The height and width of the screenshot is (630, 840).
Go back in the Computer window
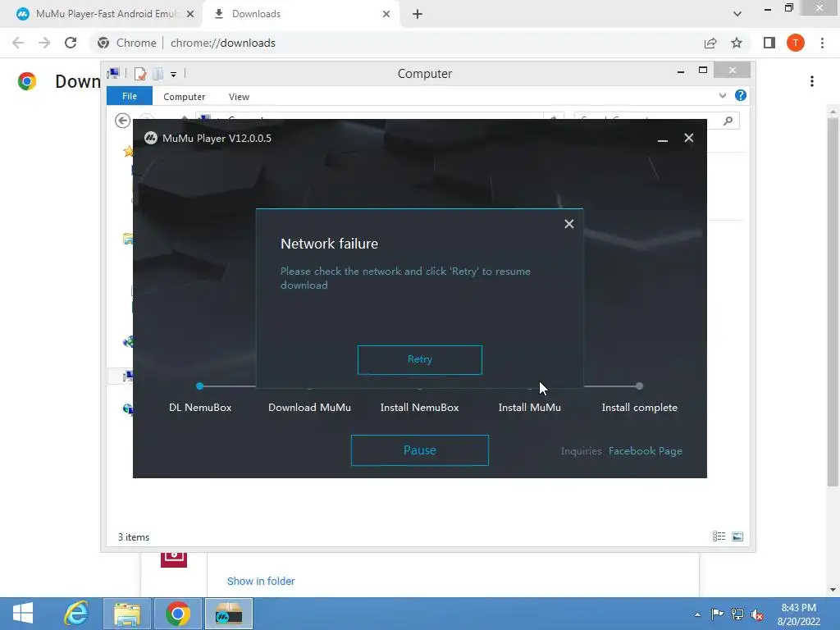[x=123, y=121]
